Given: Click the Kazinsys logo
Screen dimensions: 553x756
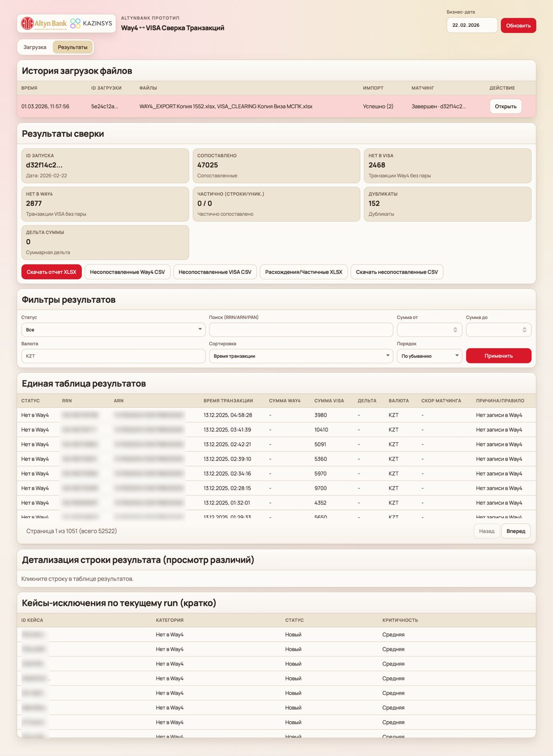Looking at the screenshot, I should pyautogui.click(x=91, y=23).
